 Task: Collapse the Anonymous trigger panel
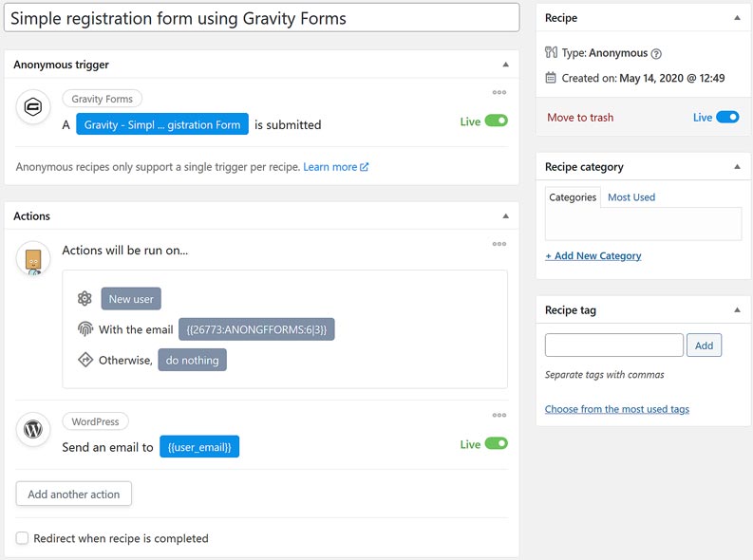(x=506, y=65)
